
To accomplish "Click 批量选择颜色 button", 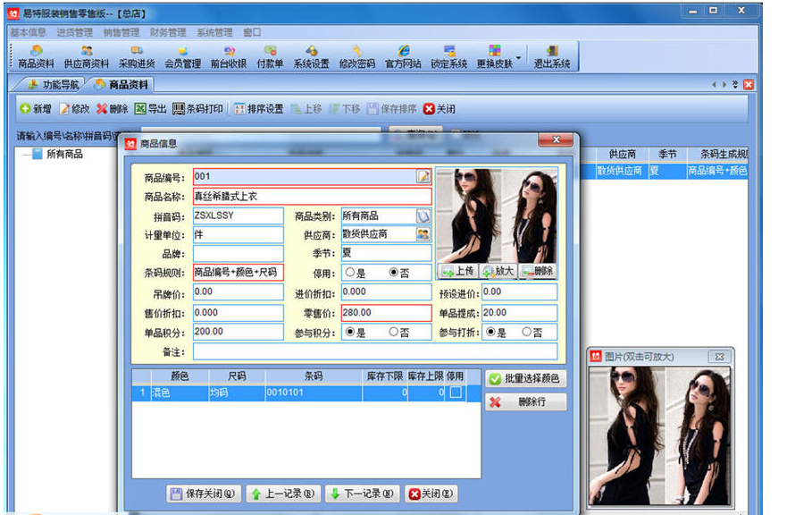I will [x=525, y=378].
